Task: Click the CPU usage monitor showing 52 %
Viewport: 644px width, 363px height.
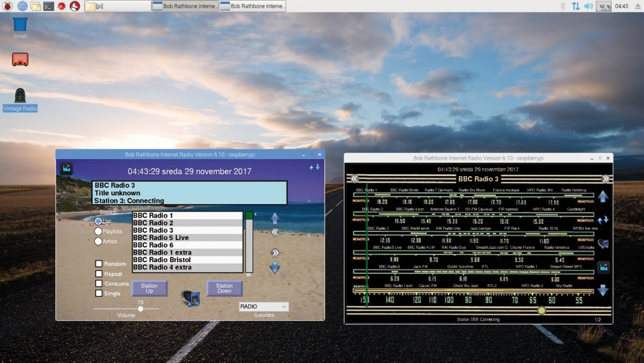Action: click(x=604, y=6)
